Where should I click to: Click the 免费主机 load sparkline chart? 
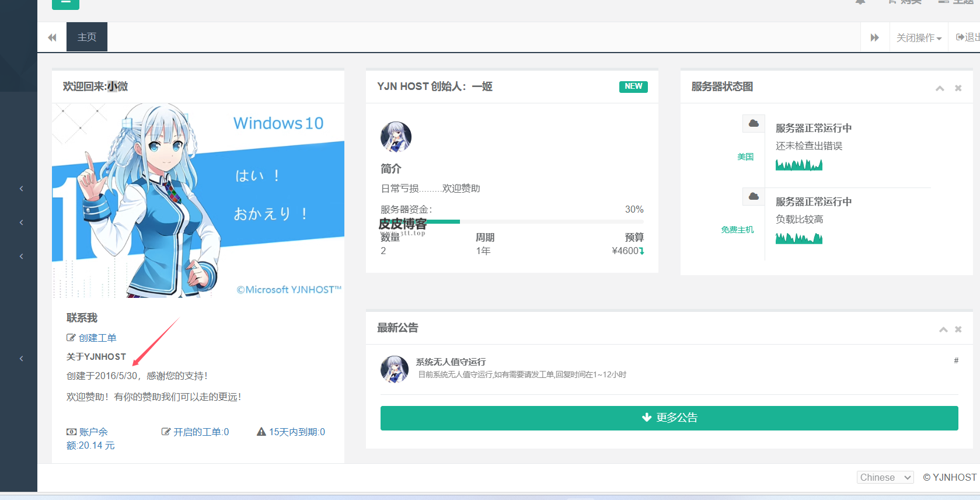(x=799, y=238)
